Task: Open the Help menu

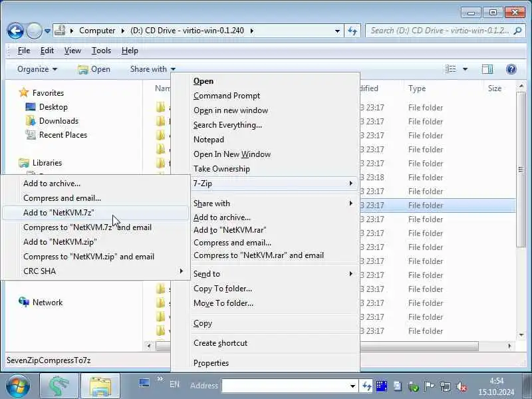Action: 130,51
